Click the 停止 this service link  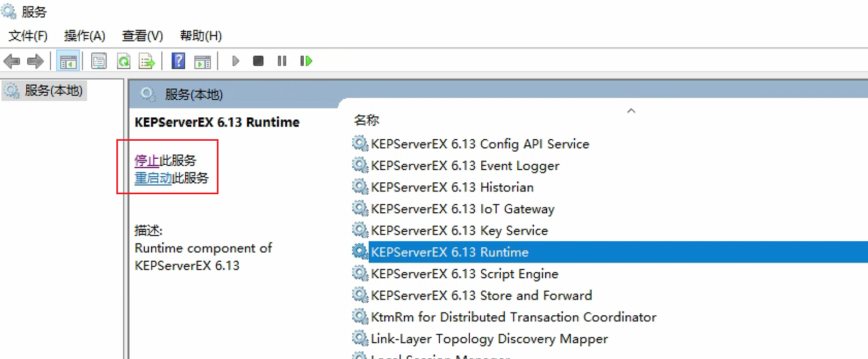(147, 160)
